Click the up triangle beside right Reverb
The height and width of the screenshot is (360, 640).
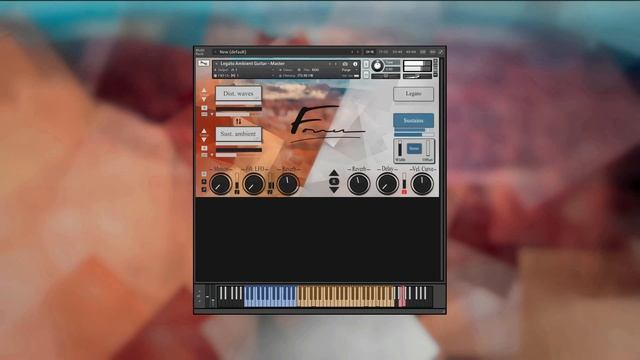[x=334, y=173]
